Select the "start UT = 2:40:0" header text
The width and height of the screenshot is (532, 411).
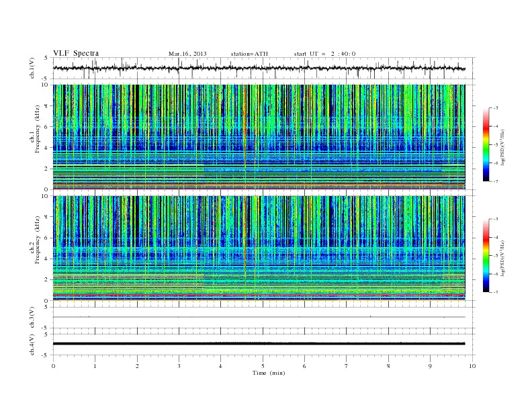tap(324, 54)
